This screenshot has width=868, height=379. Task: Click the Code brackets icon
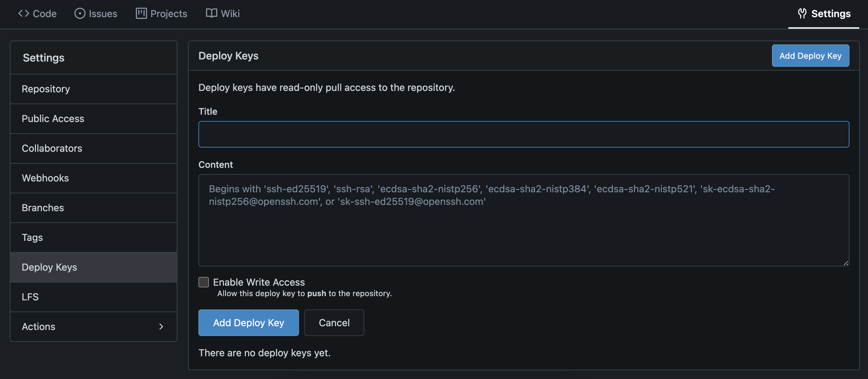click(23, 14)
